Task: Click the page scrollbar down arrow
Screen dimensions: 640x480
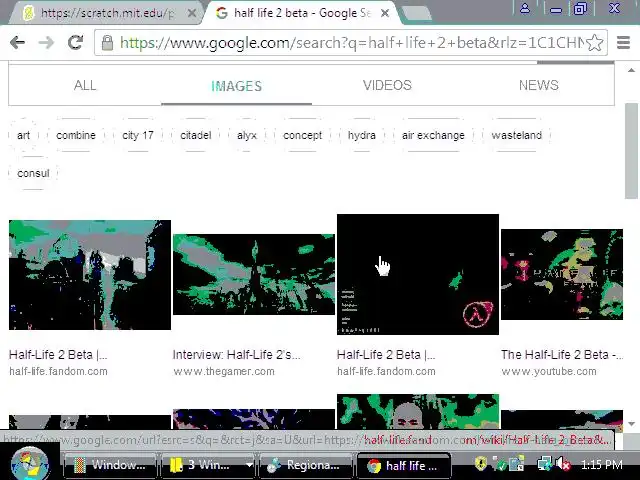Action: click(631, 424)
